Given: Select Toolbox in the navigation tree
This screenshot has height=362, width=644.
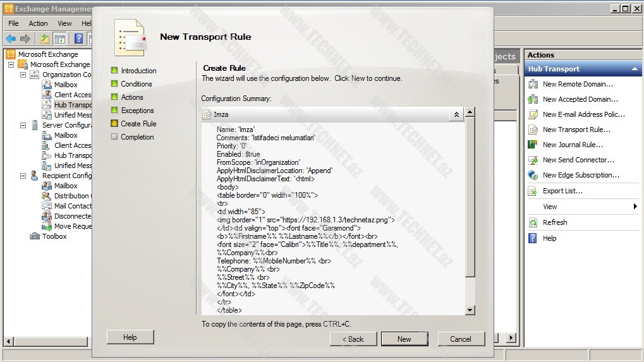Looking at the screenshot, I should tap(54, 236).
